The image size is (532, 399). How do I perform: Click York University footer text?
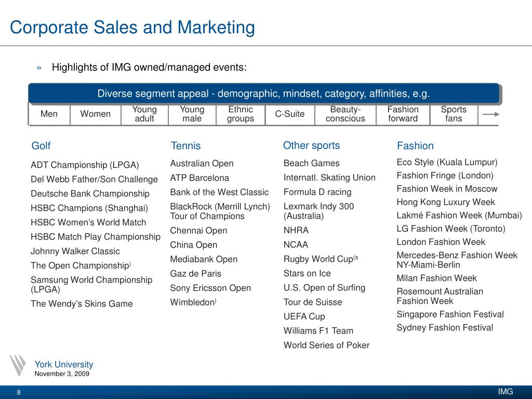[x=64, y=364]
